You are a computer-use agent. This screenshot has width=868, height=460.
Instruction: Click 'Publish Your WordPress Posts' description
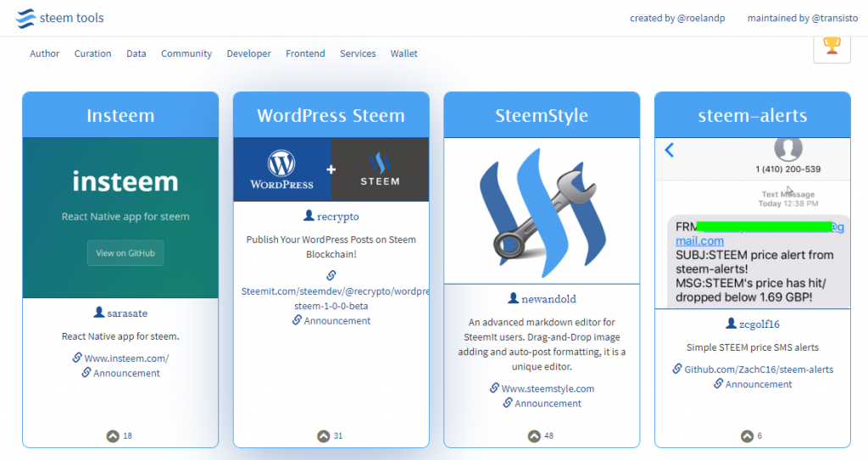click(x=331, y=247)
